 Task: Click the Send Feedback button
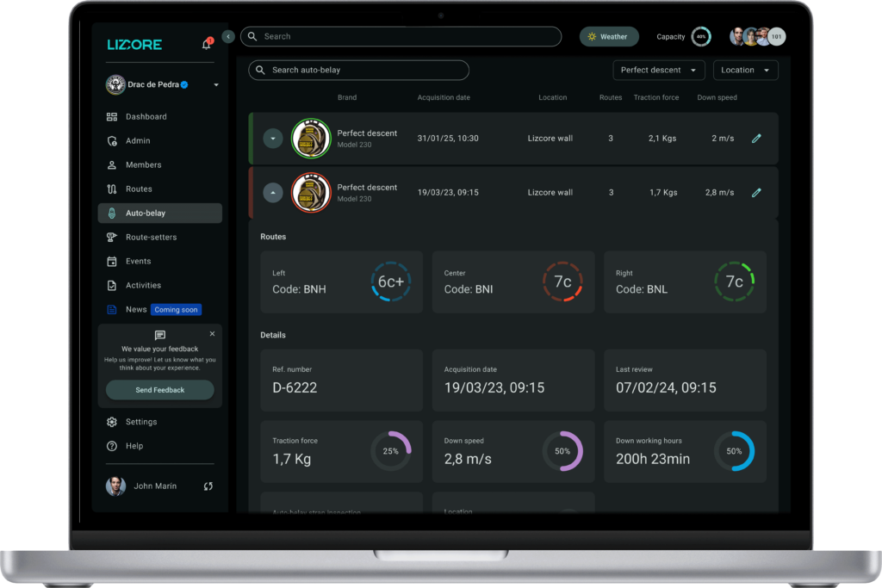(159, 390)
